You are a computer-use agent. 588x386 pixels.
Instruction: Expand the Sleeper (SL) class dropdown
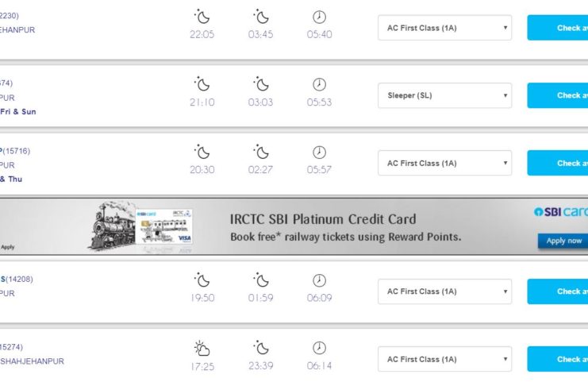pyautogui.click(x=444, y=95)
